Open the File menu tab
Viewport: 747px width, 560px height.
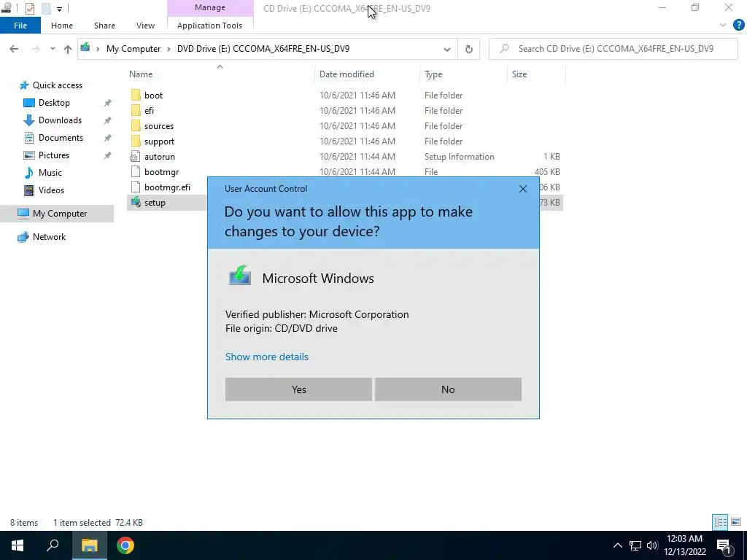[x=20, y=26]
